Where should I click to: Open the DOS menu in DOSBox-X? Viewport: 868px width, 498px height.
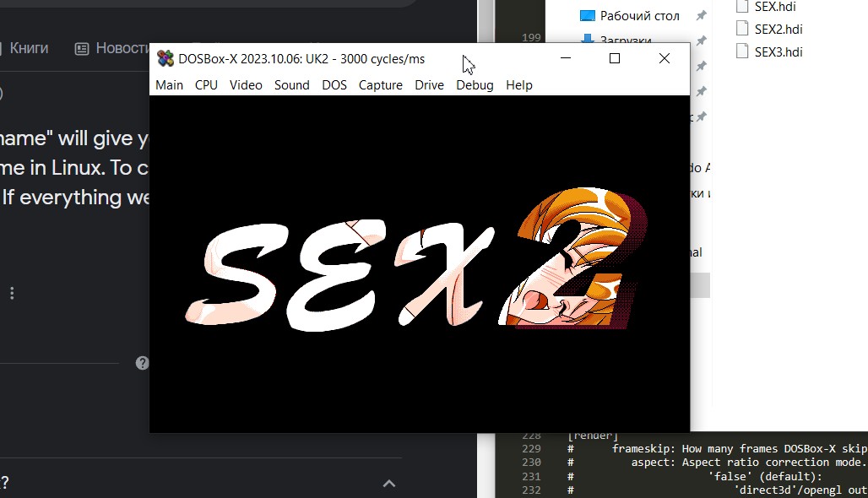click(x=334, y=85)
